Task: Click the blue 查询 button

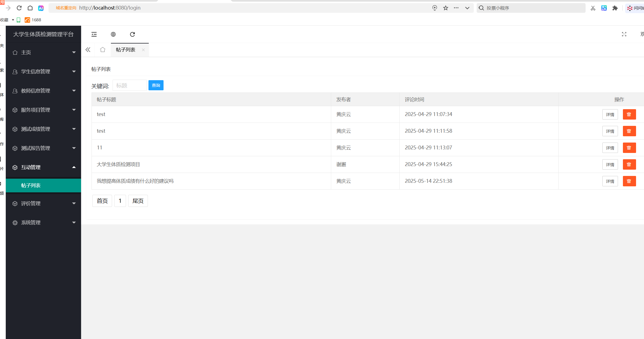Action: click(x=156, y=85)
